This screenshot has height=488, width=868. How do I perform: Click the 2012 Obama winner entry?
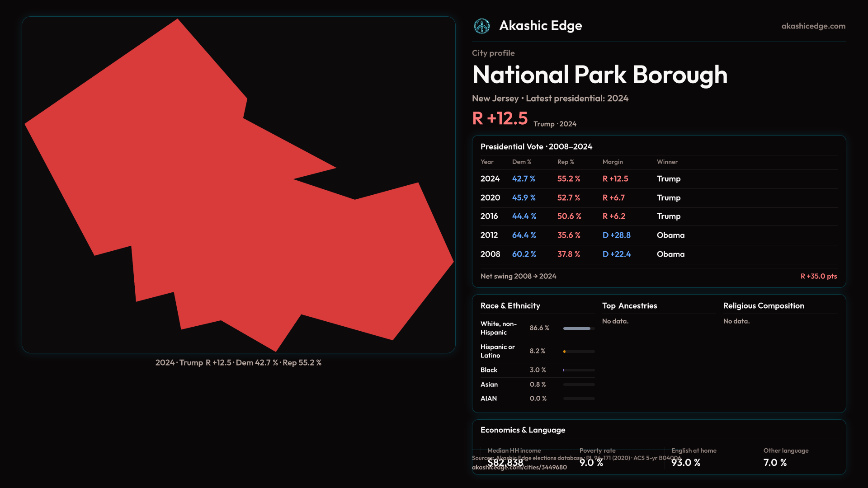point(670,235)
